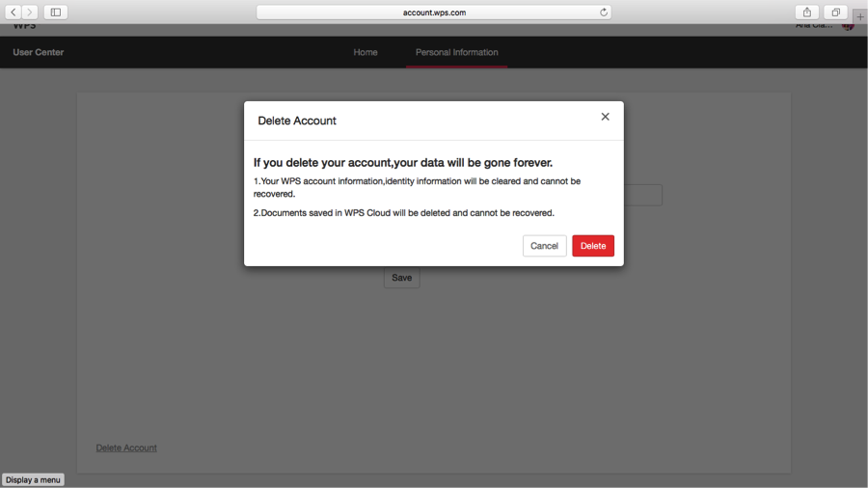
Task: Click the 'data will be gone forever' warning
Action: point(403,163)
